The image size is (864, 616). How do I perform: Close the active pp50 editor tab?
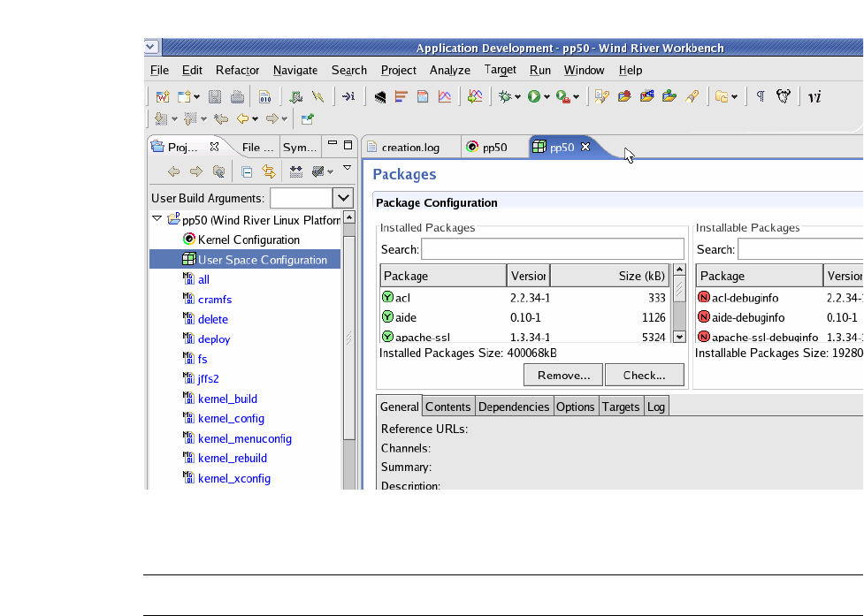click(x=585, y=147)
